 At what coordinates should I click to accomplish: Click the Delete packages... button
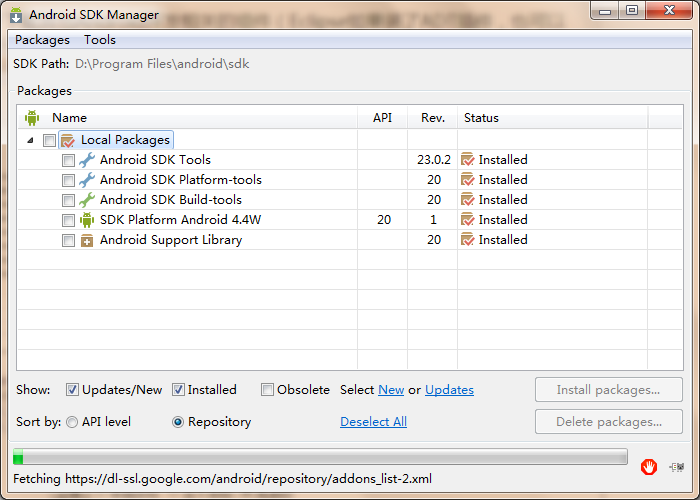[608, 422]
